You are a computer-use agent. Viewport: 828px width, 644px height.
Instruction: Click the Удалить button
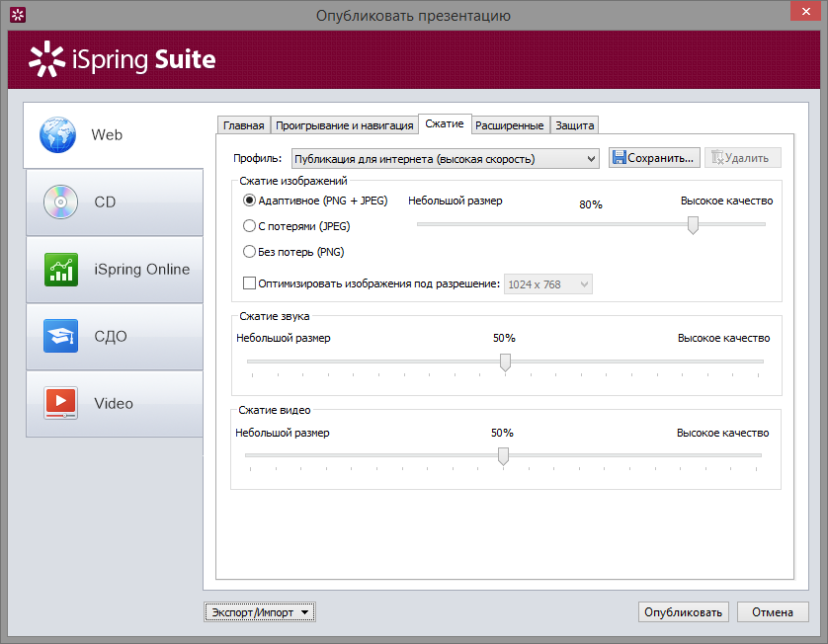click(x=742, y=157)
